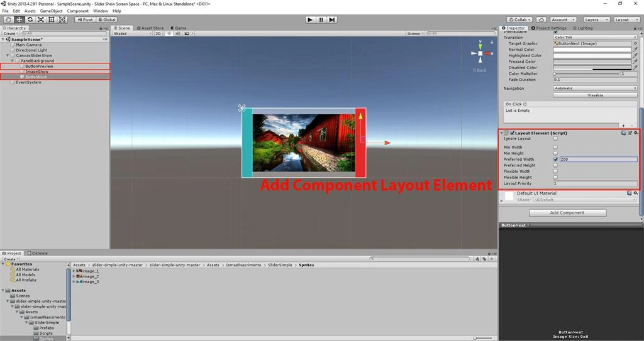Viewport: 644px width, 341px height.
Task: Expand the image_1 sprite asset
Action: coord(74,271)
